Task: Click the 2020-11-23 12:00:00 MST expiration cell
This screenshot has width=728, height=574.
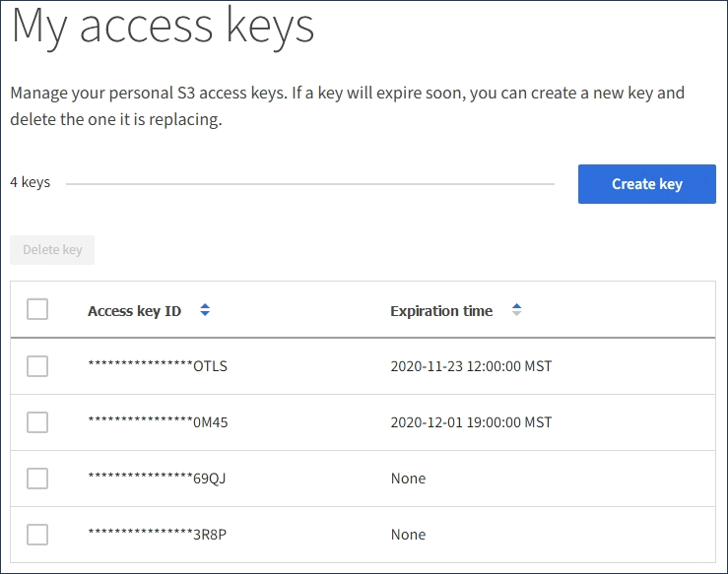Action: (471, 366)
